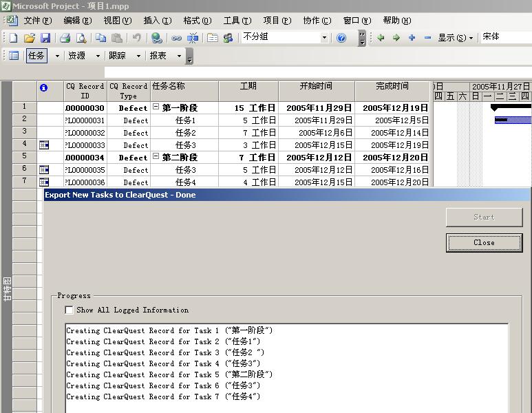Open Print Preview icon
The image size is (532, 413).
(81, 37)
